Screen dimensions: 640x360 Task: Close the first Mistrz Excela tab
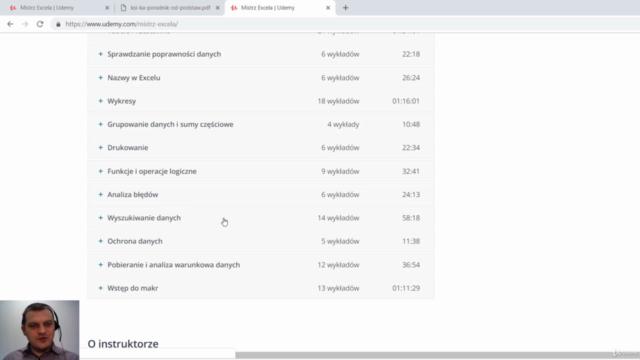click(x=107, y=8)
